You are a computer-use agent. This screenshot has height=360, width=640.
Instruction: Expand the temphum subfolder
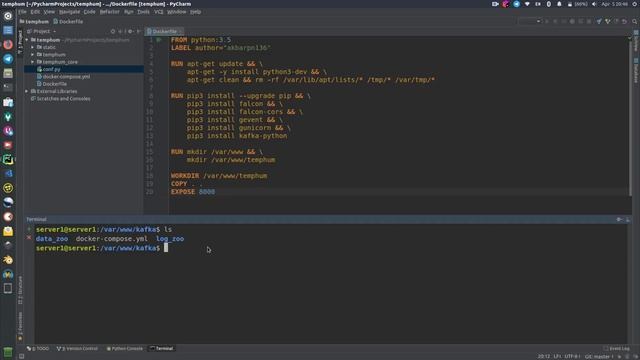point(33,55)
